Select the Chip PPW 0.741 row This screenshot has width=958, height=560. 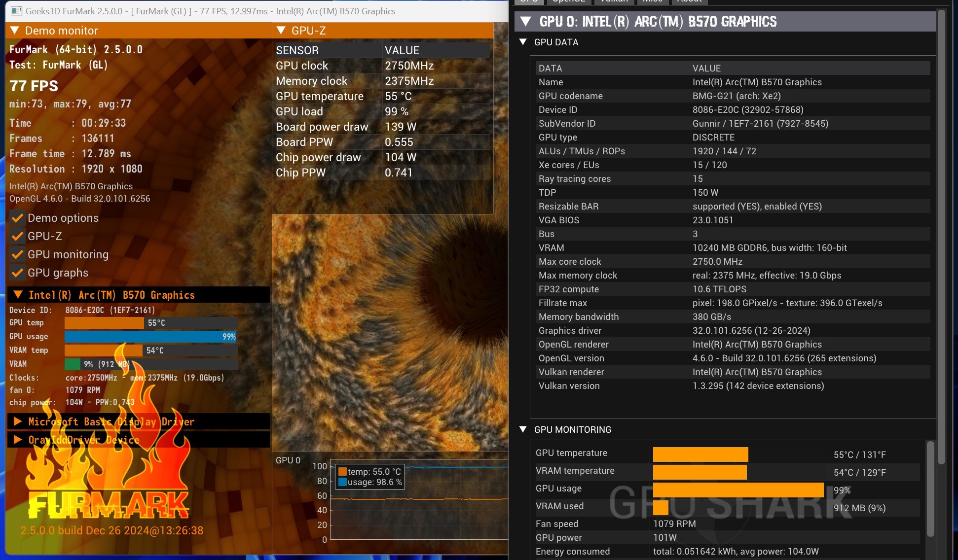(382, 173)
